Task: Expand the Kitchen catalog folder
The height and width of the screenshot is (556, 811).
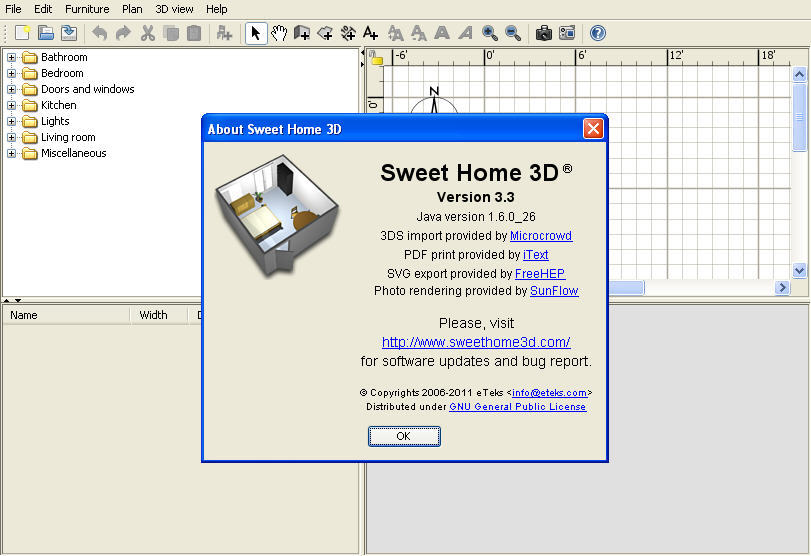Action: [x=11, y=105]
